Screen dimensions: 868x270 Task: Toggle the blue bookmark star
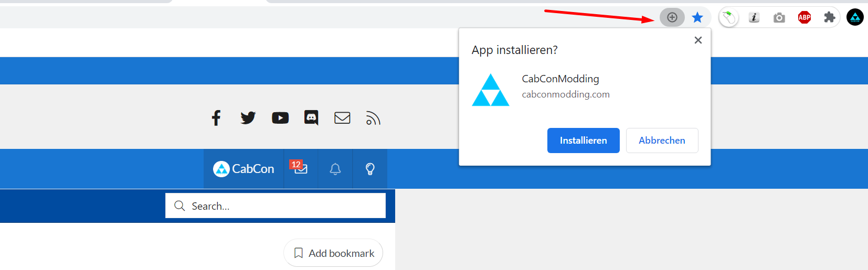point(697,18)
